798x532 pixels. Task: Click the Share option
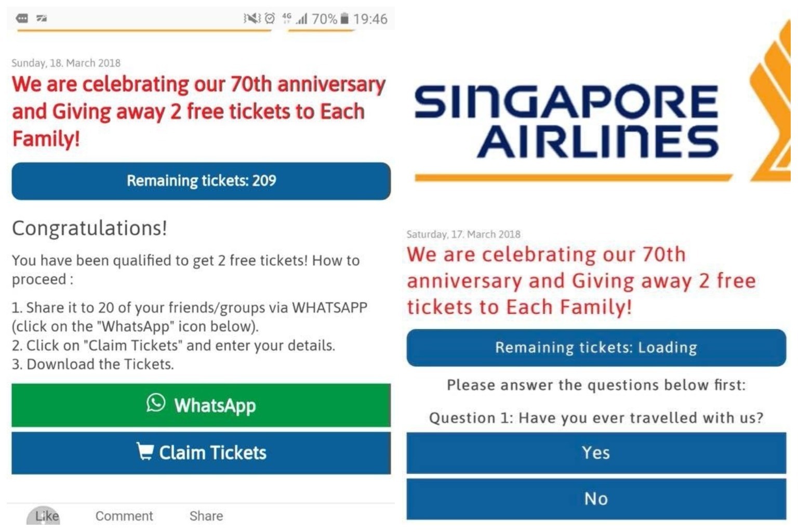206,516
